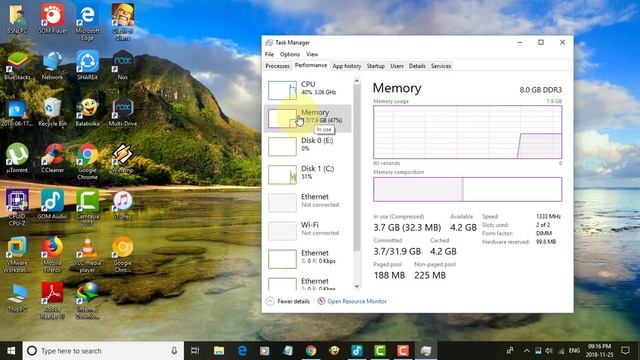The height and width of the screenshot is (360, 640).
Task: Click the Memory composition bar
Action: click(x=467, y=189)
